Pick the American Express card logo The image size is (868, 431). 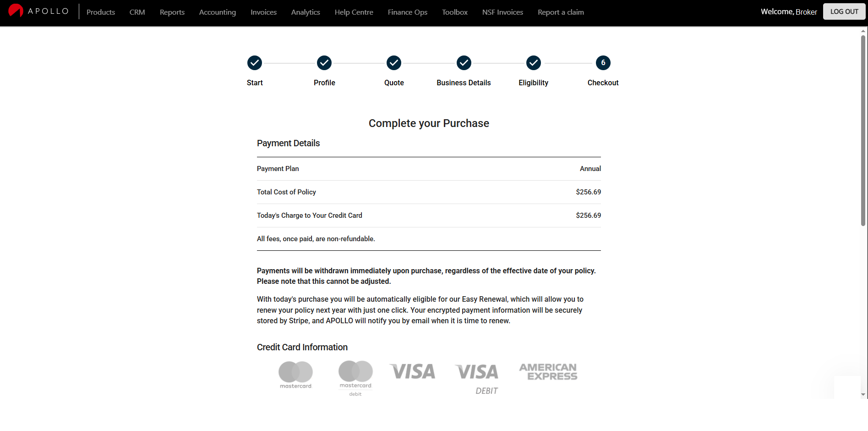tap(548, 372)
